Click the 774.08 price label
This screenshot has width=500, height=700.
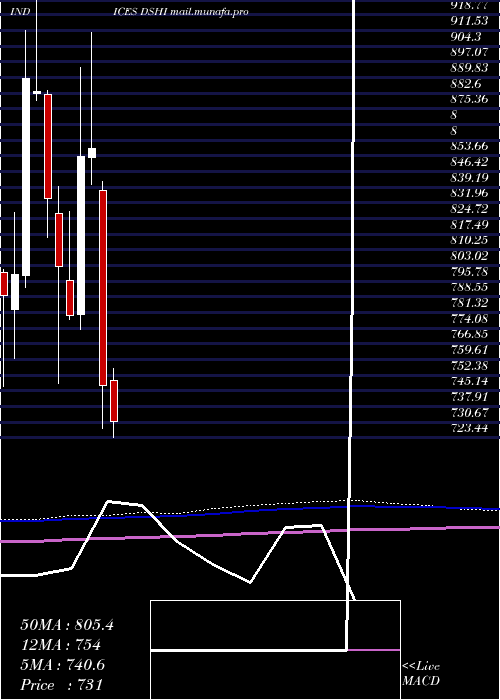[469, 318]
